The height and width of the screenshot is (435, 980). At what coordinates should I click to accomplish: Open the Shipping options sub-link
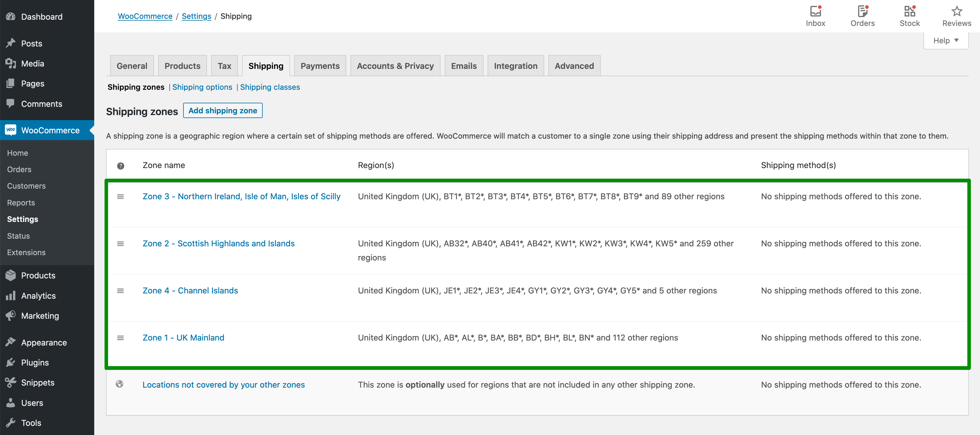[202, 87]
